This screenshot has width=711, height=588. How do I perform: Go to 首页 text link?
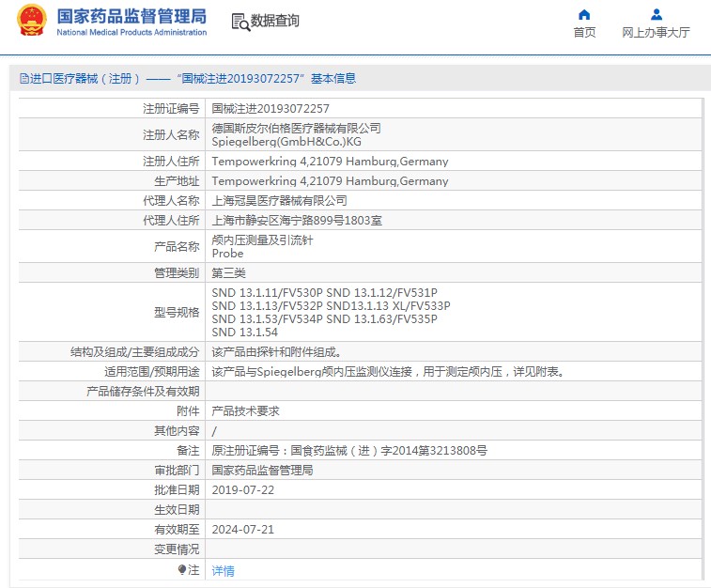tap(584, 33)
